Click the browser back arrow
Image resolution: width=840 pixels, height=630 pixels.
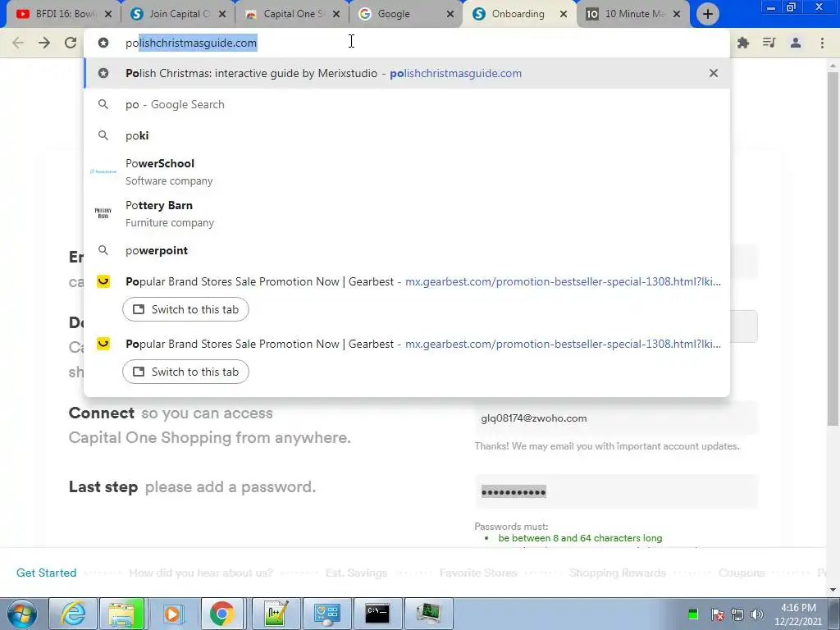(x=18, y=43)
